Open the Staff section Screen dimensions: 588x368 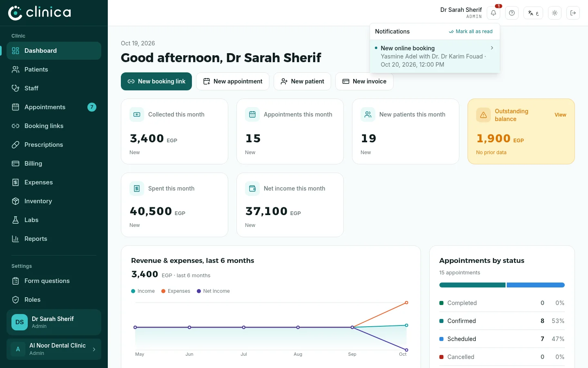[x=54, y=88]
